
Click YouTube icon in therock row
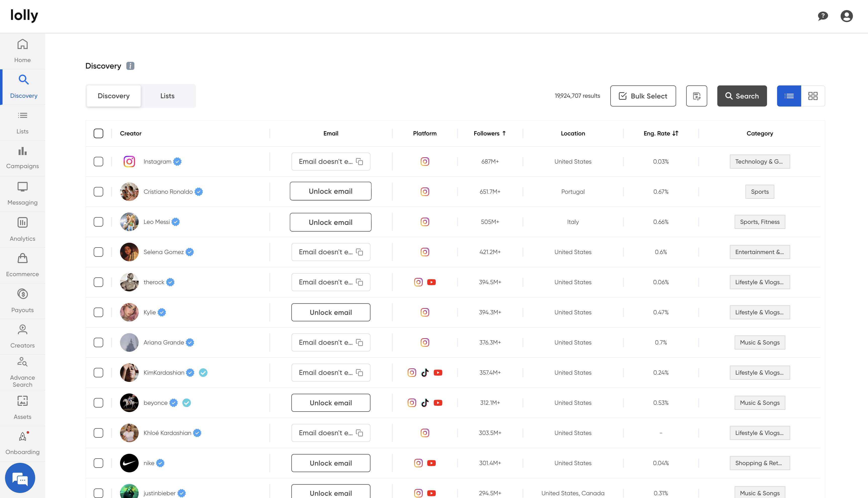431,282
